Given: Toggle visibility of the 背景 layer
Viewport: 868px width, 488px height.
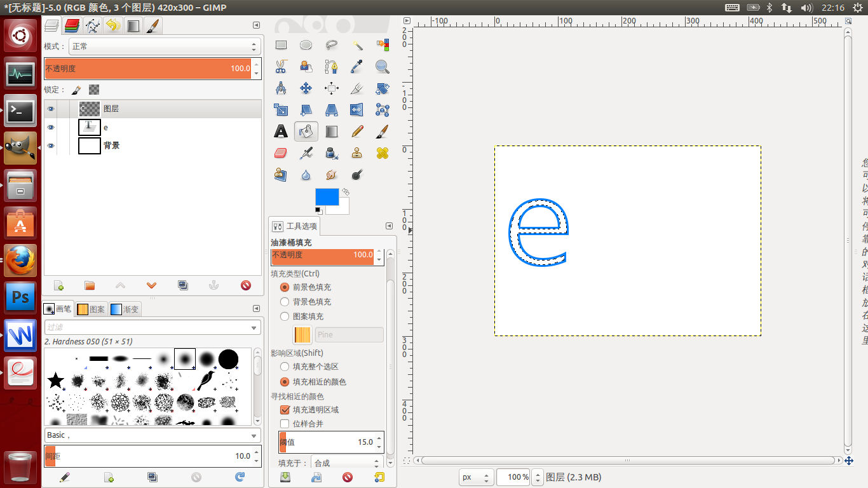Looking at the screenshot, I should (51, 146).
